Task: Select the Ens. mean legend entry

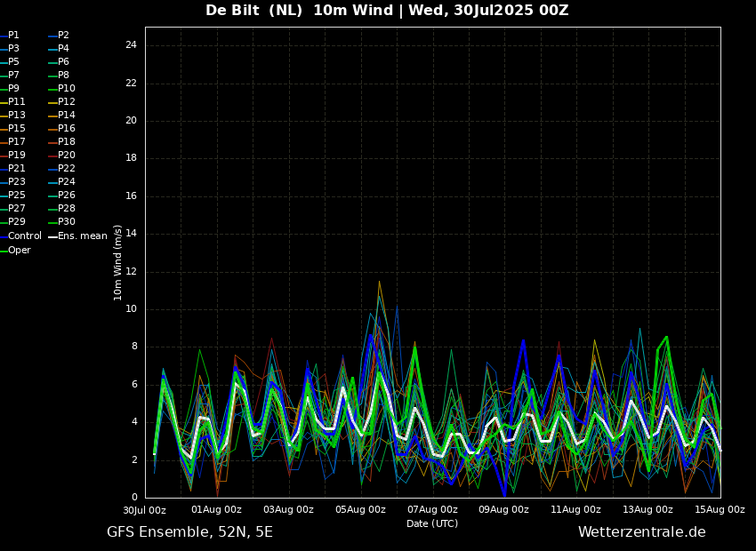Action: point(82,236)
